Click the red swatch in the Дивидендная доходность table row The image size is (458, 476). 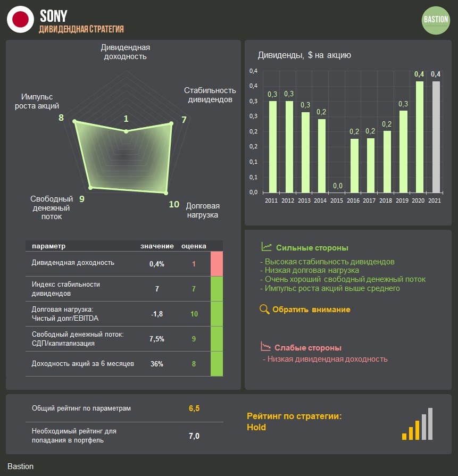coord(216,264)
